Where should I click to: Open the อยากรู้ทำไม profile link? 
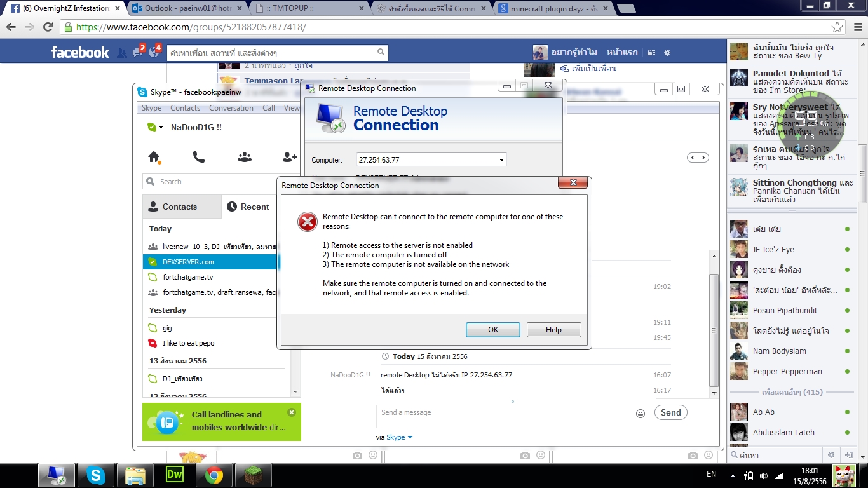(566, 53)
